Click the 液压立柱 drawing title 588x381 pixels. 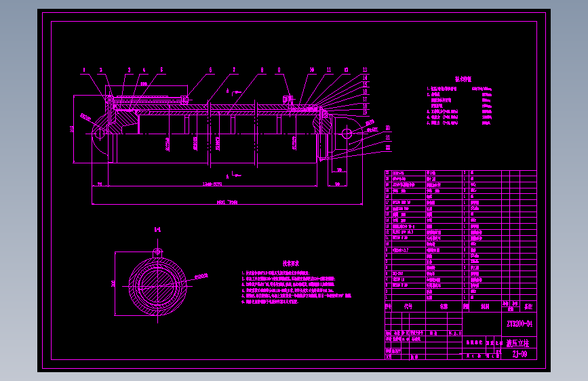518,343
